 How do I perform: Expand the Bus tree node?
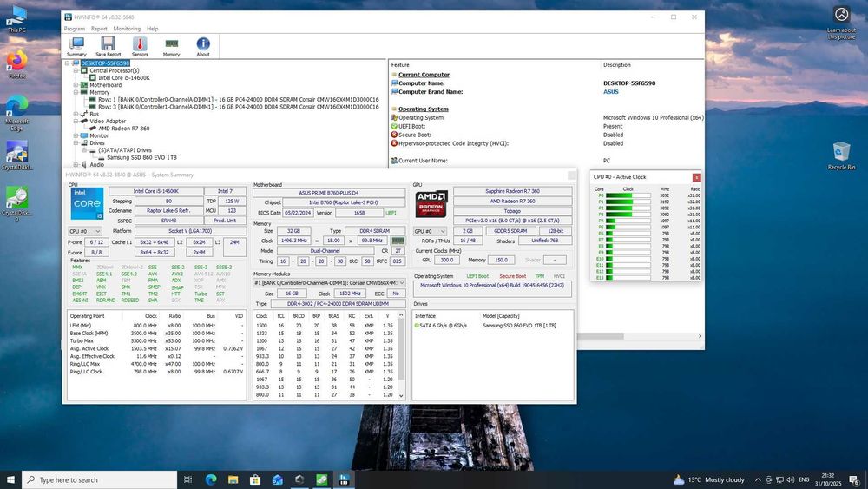[76, 114]
